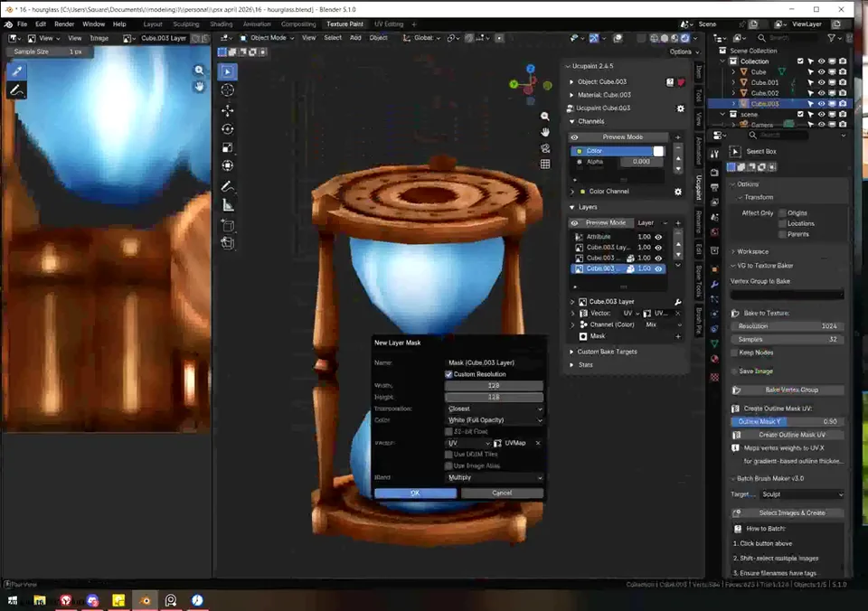868x611 pixels.
Task: Select the Move tool in viewport toolbar
Action: pyautogui.click(x=228, y=110)
